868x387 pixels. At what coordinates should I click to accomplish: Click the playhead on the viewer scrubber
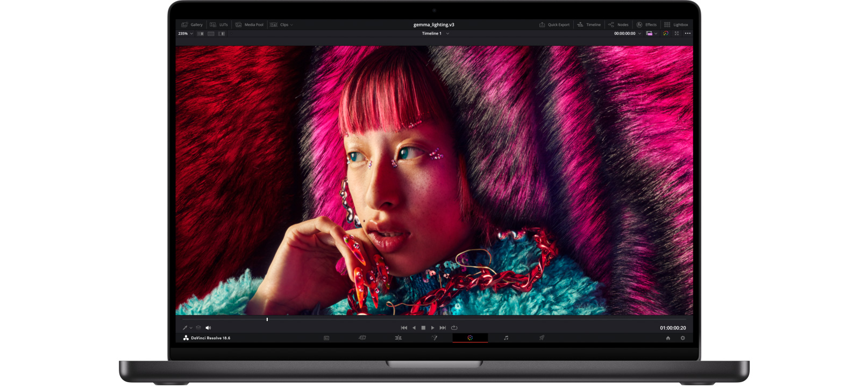267,319
